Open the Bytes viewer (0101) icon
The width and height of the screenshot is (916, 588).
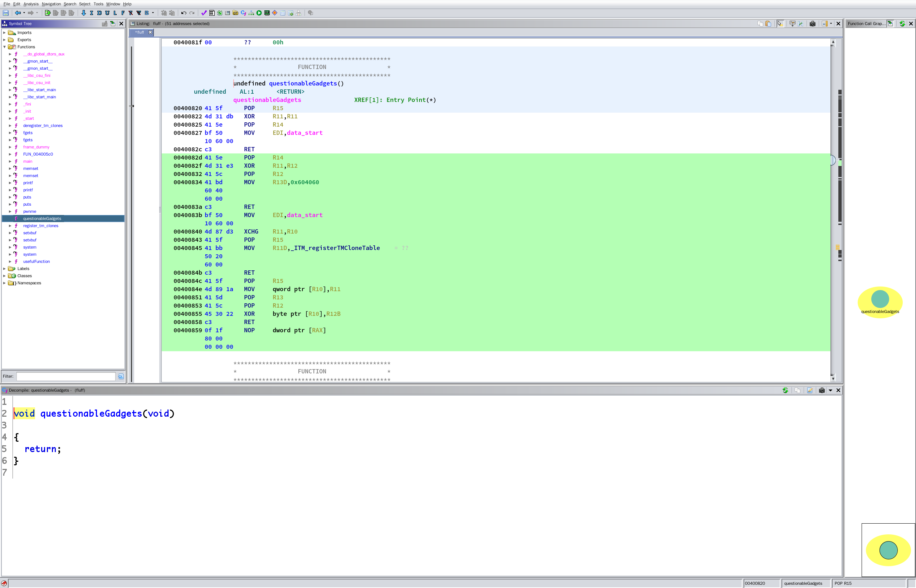[212, 13]
